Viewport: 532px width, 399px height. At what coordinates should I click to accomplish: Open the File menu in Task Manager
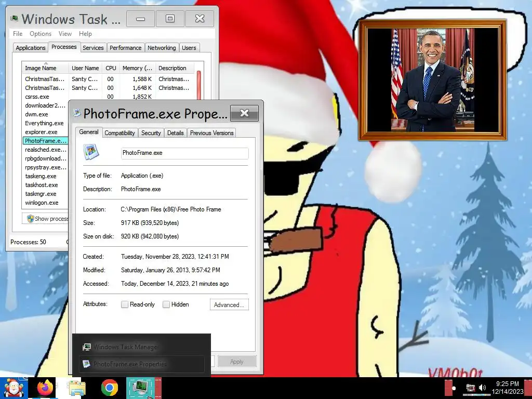(x=18, y=34)
